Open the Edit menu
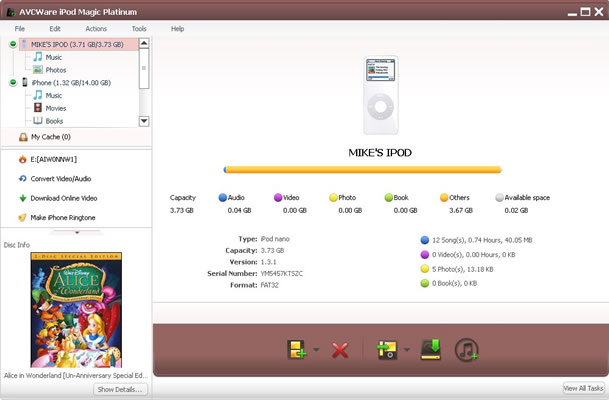 click(x=55, y=29)
